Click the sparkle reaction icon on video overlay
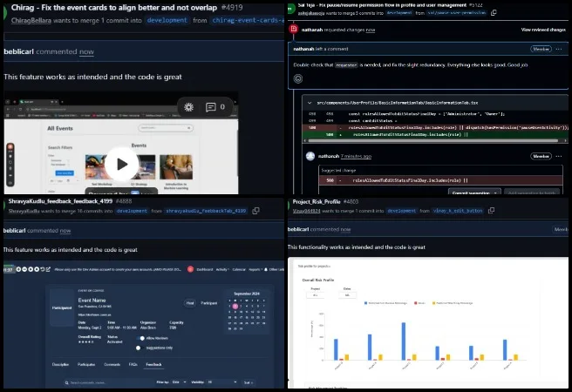Screen dimensions: 572x392 click(188, 107)
